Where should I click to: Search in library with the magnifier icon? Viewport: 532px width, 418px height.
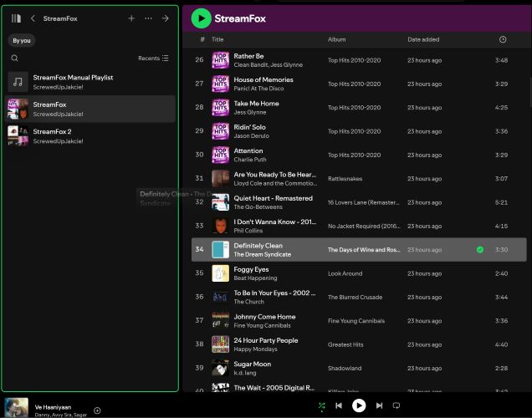tap(14, 58)
